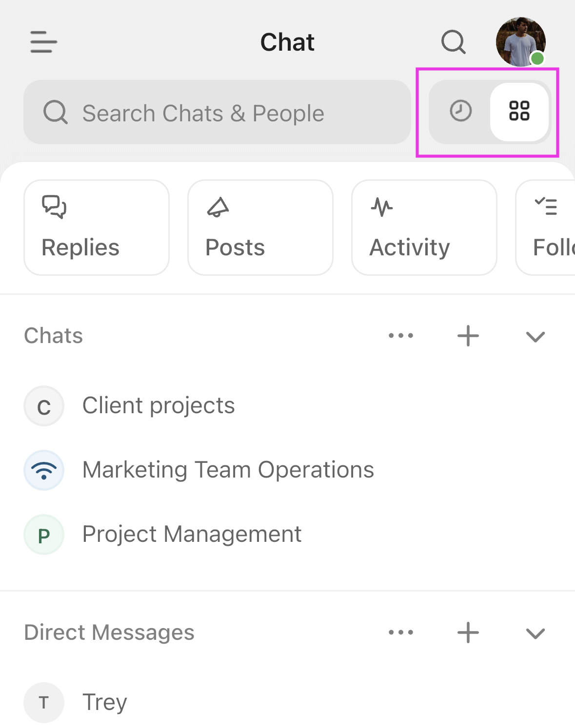This screenshot has height=728, width=575.
Task: Open Direct Messages more options ellipsis
Action: coord(400,632)
